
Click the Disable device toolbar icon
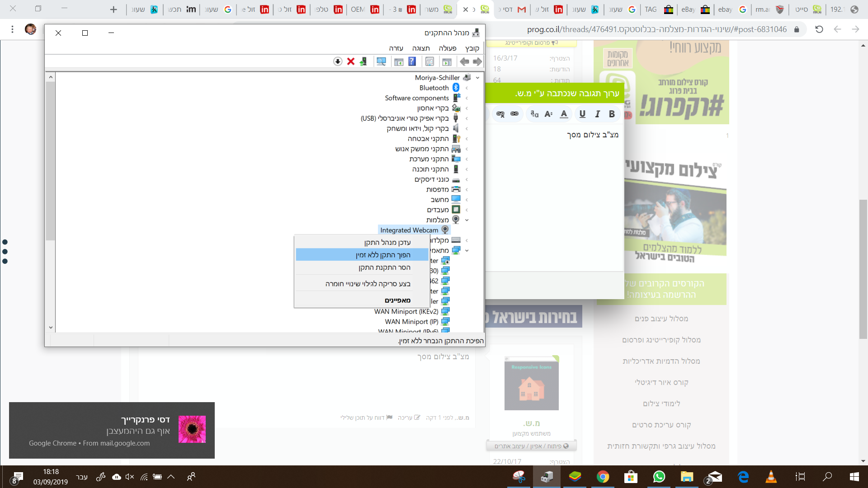point(338,61)
